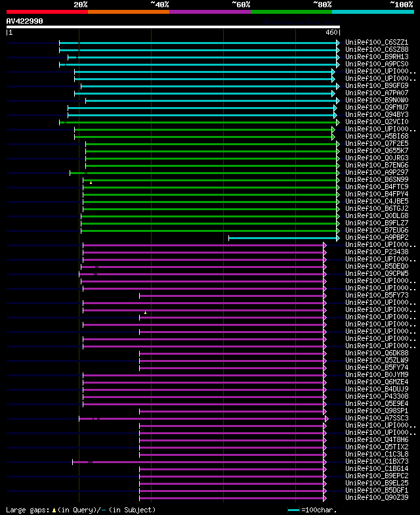Click the purple ~60% legend segment
This screenshot has width=420, height=515.
click(x=210, y=12)
